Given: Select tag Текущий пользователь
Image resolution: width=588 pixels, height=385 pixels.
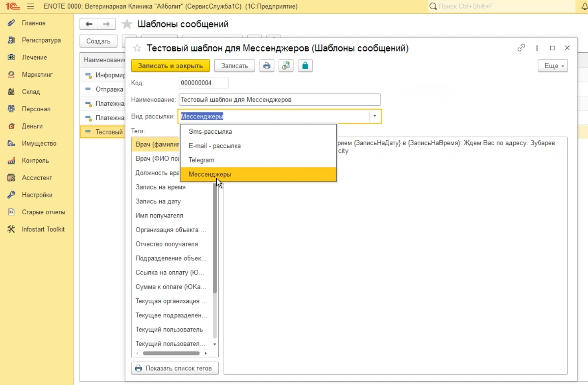Looking at the screenshot, I should pyautogui.click(x=172, y=330).
